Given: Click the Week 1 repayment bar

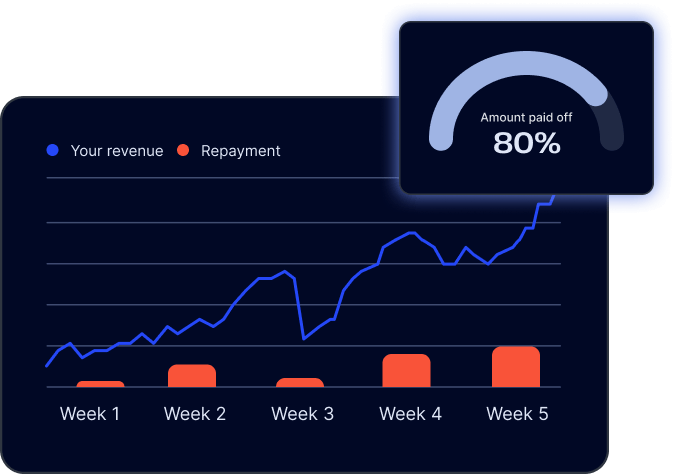Looking at the screenshot, I should point(100,384).
